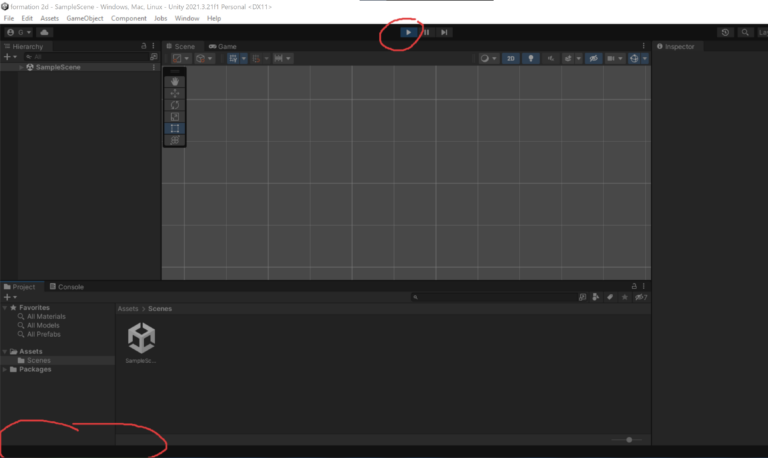Open Undo History icon in top toolbar
This screenshot has height=458, width=768.
tap(725, 32)
